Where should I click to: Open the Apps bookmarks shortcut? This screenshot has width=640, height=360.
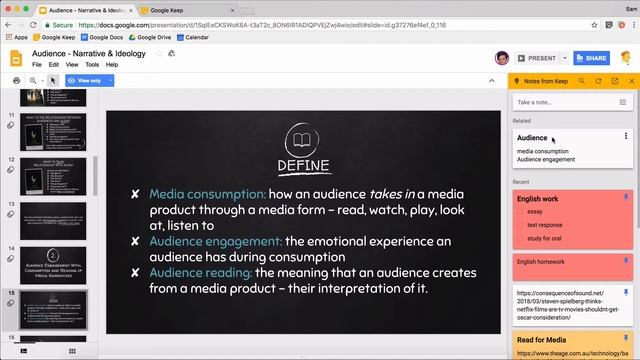[16, 37]
